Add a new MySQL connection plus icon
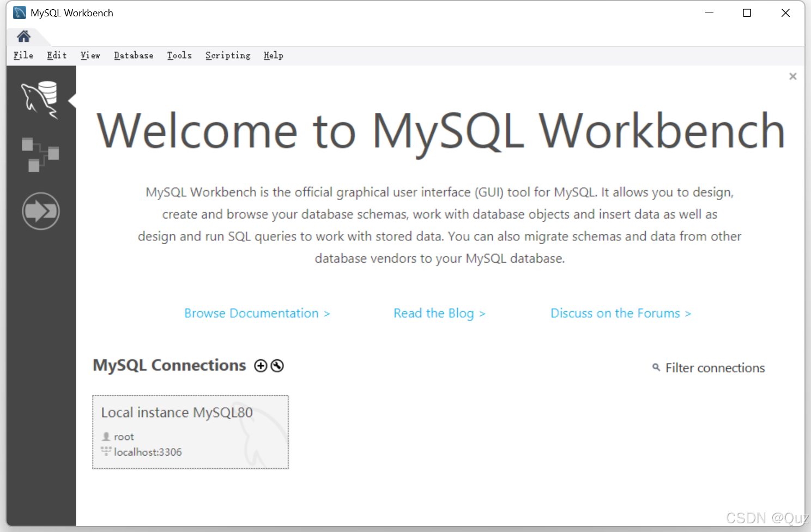This screenshot has width=811, height=532. (x=261, y=366)
